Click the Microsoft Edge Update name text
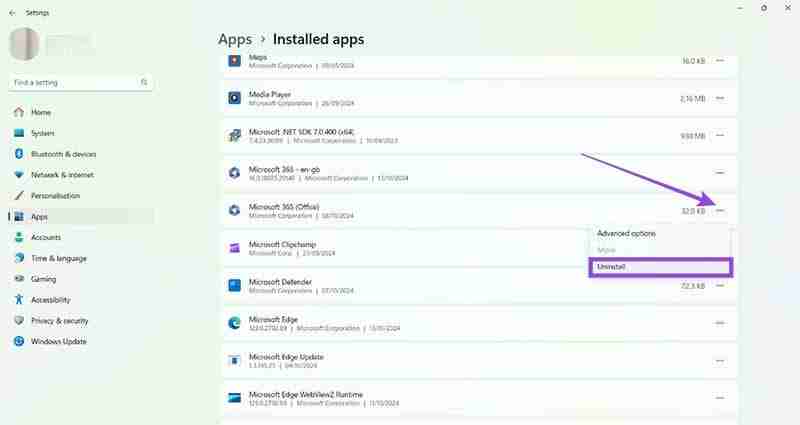Screen dimensions: 800x425 pos(286,357)
